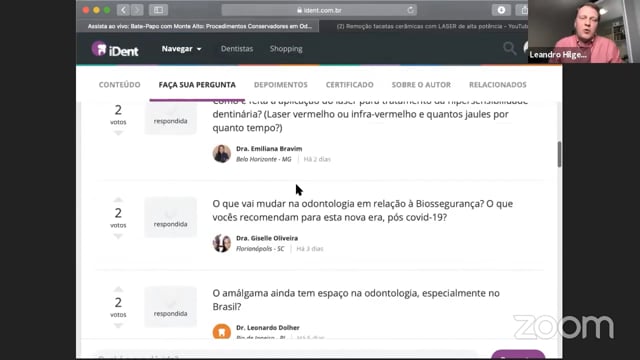Switch to the Conteúdo tab

pos(119,85)
